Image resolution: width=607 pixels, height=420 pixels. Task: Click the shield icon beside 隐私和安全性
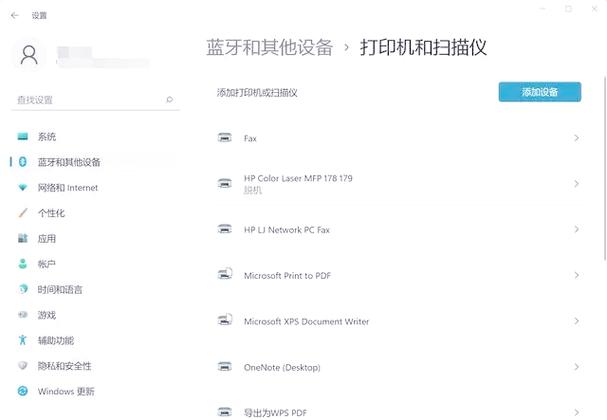pos(23,365)
